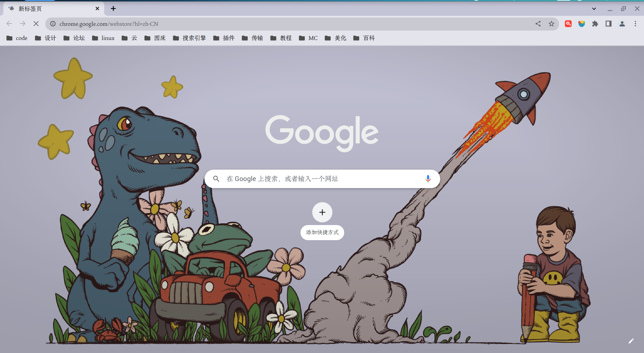Click the back navigation arrow
644x353 pixels.
tap(9, 24)
